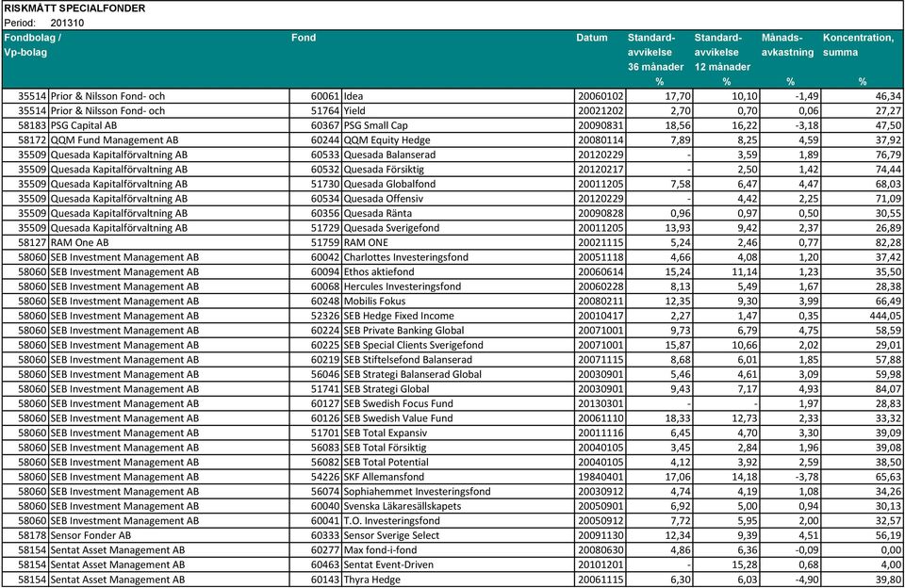Image resolution: width=905 pixels, height=588 pixels.
Task: Select the Quesada Försiktig fund cell
Action: pyautogui.click(x=459, y=170)
